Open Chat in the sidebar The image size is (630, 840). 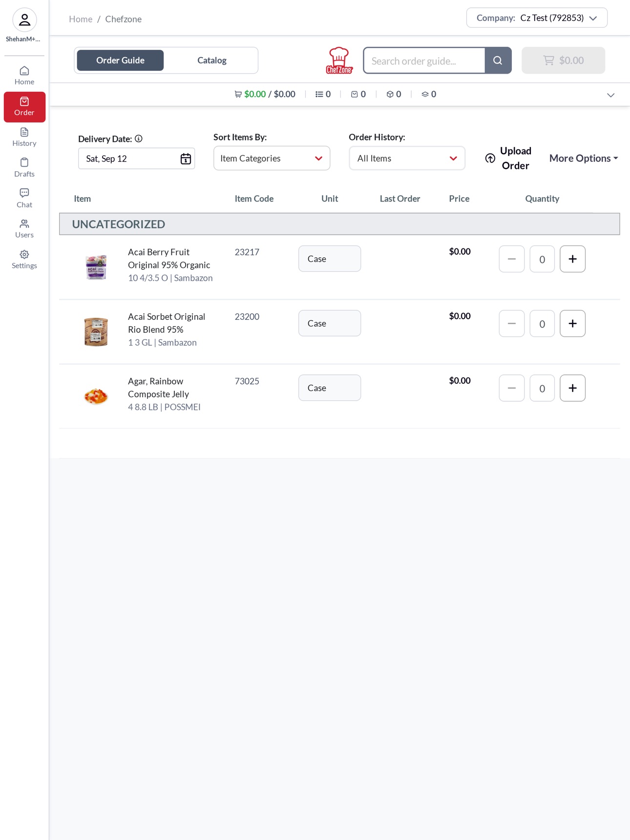coord(24,198)
